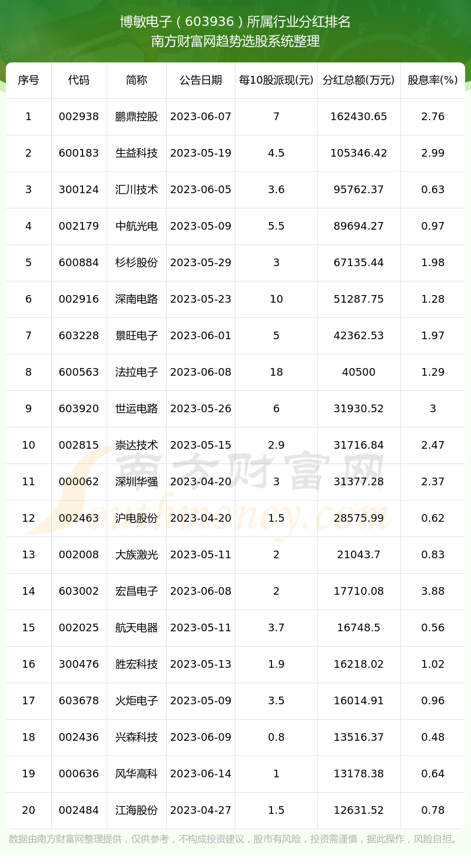The height and width of the screenshot is (868, 471).
Task: Click 风华高科 stock name
Action: [137, 774]
